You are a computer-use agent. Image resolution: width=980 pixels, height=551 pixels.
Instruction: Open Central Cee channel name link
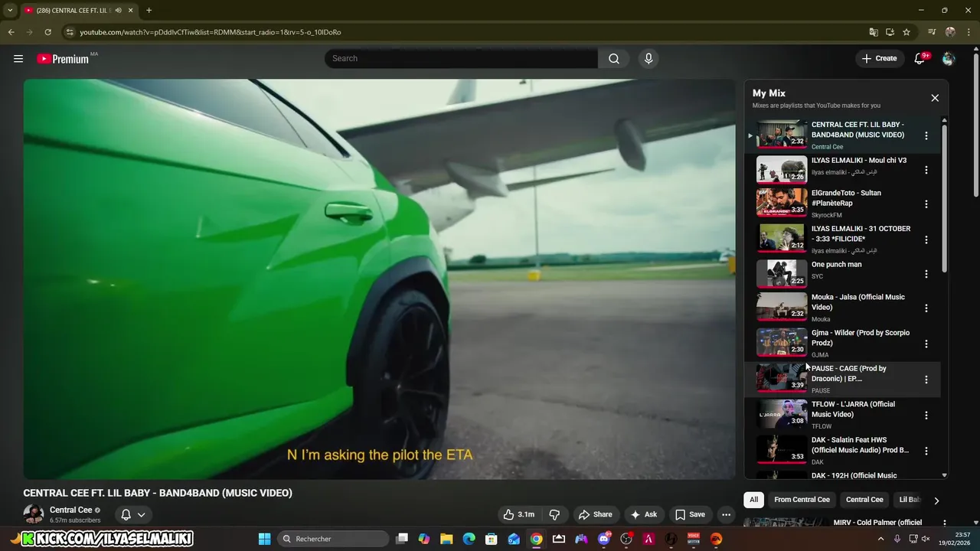tap(70, 510)
